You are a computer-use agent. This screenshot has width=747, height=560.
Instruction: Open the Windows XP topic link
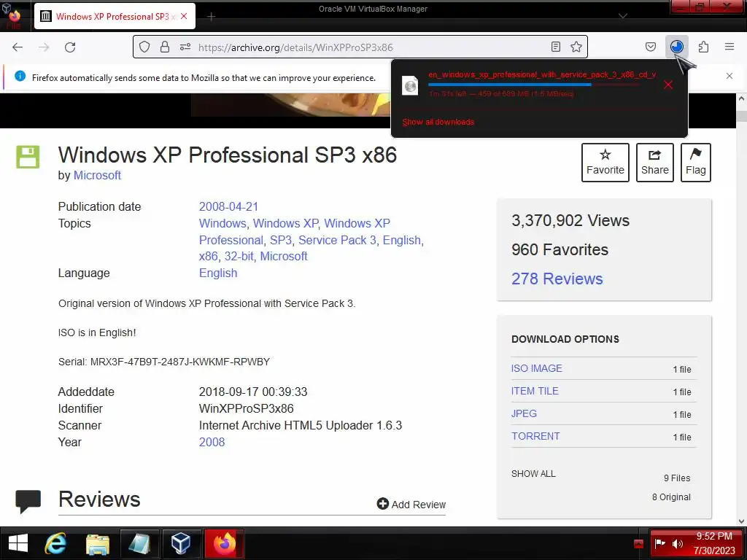[285, 223]
